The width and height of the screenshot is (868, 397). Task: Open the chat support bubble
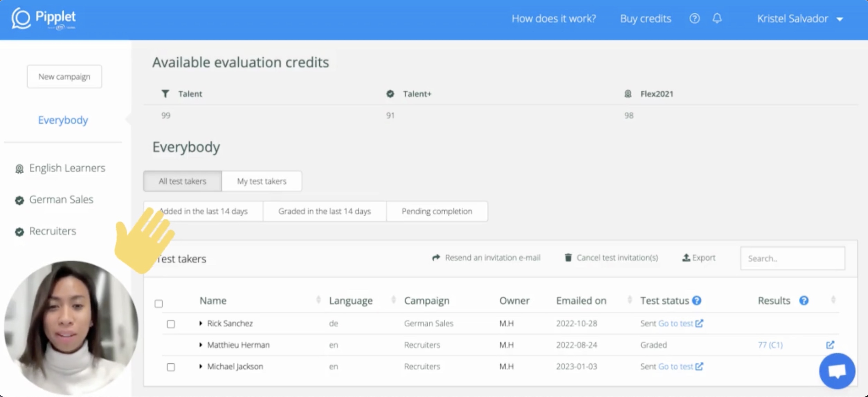click(837, 371)
